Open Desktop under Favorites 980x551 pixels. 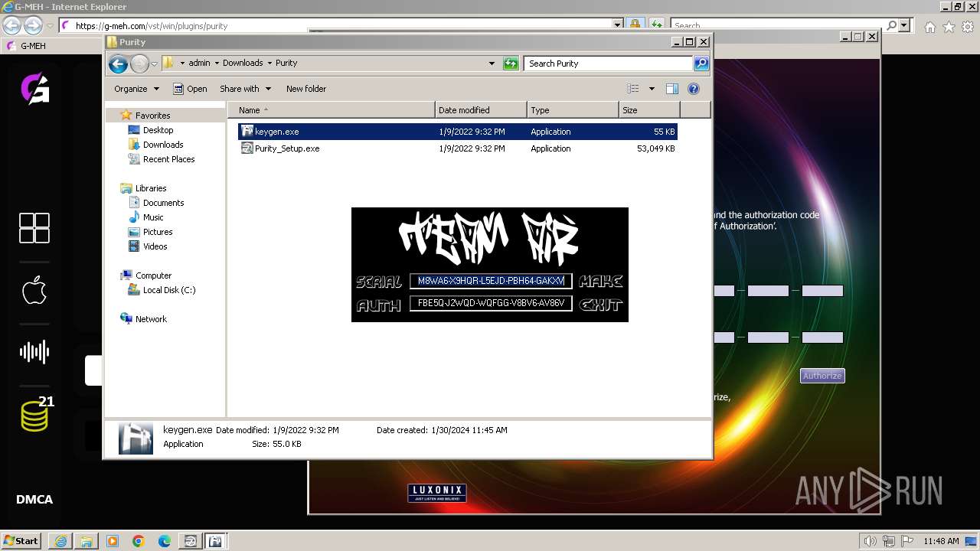pyautogui.click(x=158, y=130)
